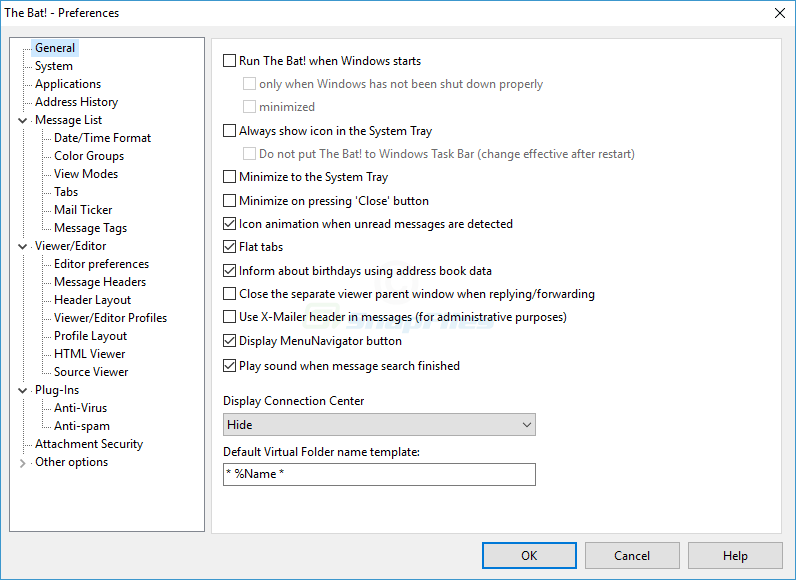Open the Display Connection Center dropdown
The width and height of the screenshot is (796, 580).
click(x=379, y=425)
